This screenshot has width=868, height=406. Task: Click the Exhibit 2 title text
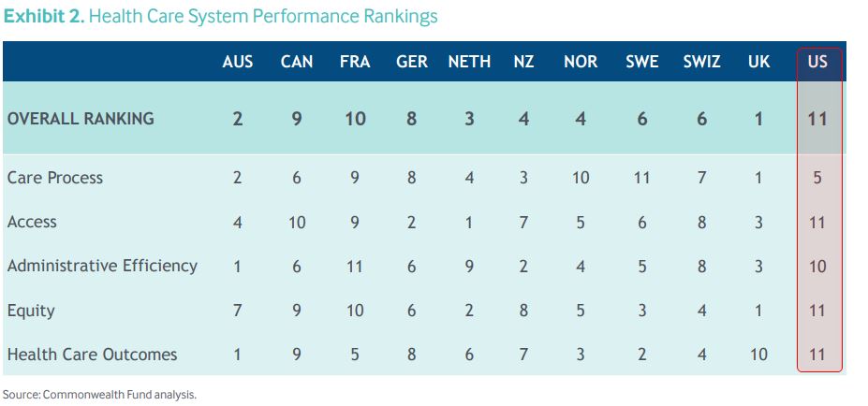coord(220,17)
